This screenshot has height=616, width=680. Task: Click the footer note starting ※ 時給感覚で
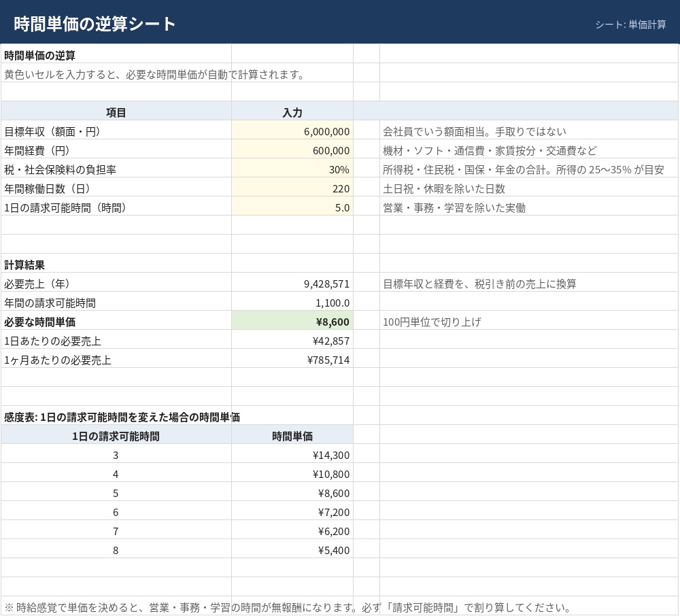[x=287, y=607]
